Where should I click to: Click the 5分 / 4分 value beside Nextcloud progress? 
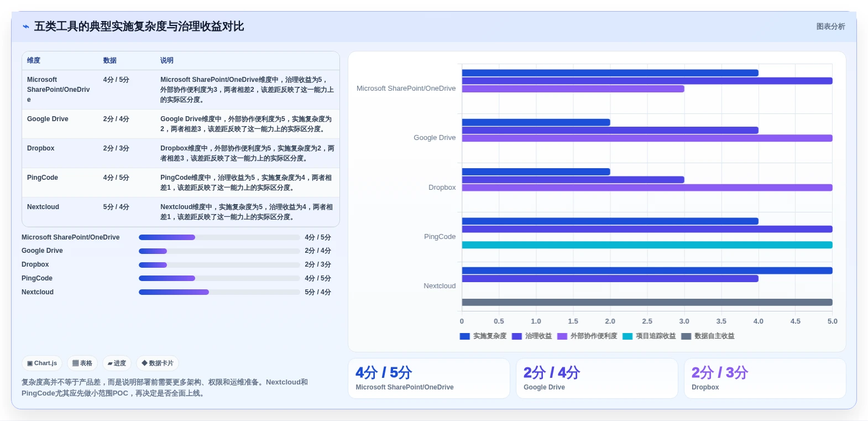tap(318, 292)
